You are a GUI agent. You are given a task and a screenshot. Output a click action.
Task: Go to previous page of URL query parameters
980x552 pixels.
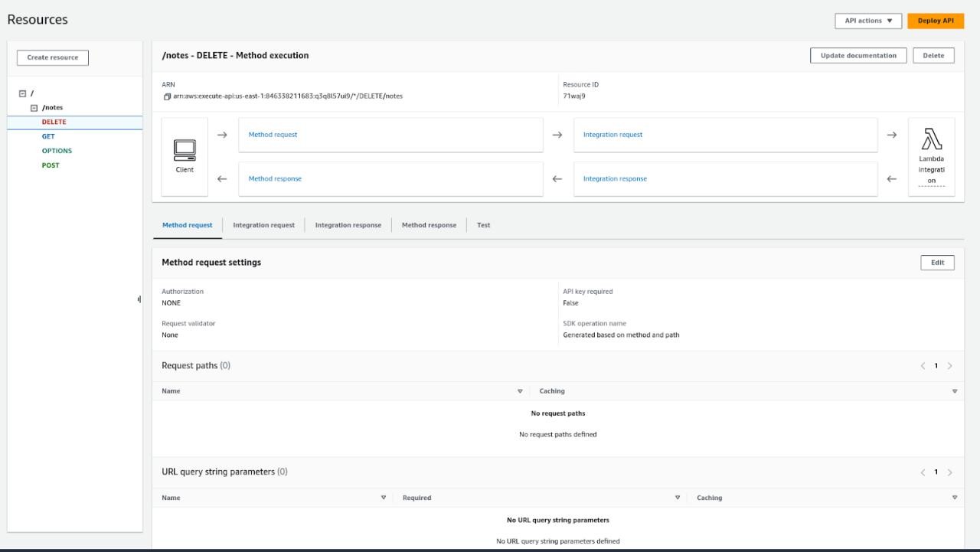tap(923, 472)
